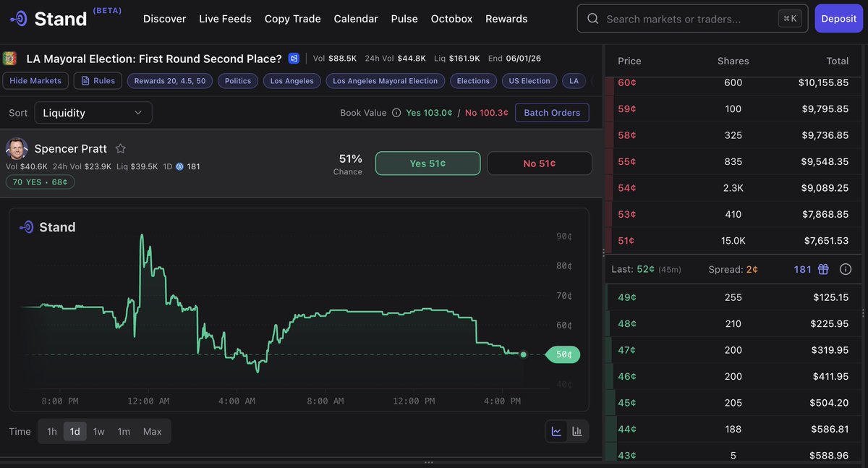Click the Batch Orders button

[x=552, y=113]
